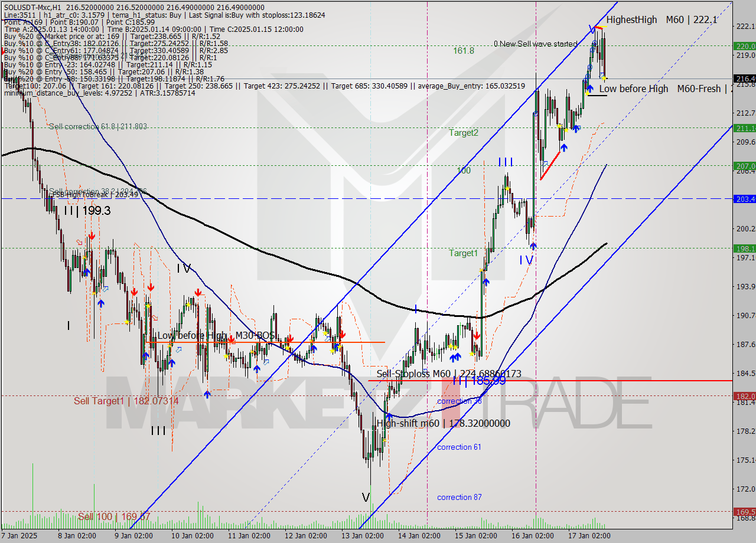Select the 212.7 price axis value
Screen dimensions: 756x543
pyautogui.click(x=746, y=113)
